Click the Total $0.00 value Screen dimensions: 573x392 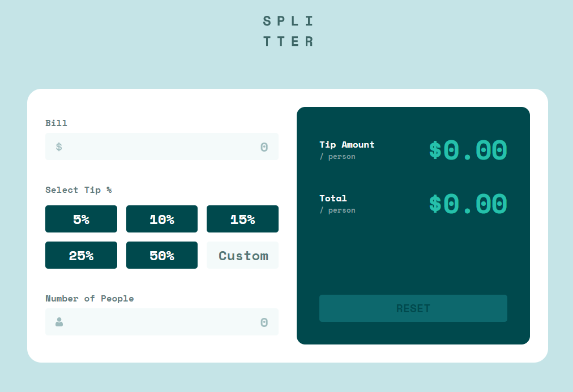pyautogui.click(x=467, y=204)
